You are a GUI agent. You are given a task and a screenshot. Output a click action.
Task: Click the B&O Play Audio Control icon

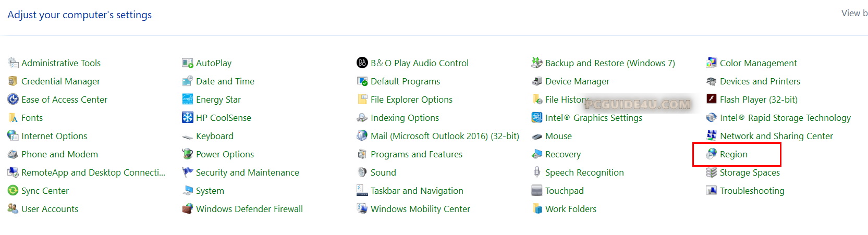(362, 63)
